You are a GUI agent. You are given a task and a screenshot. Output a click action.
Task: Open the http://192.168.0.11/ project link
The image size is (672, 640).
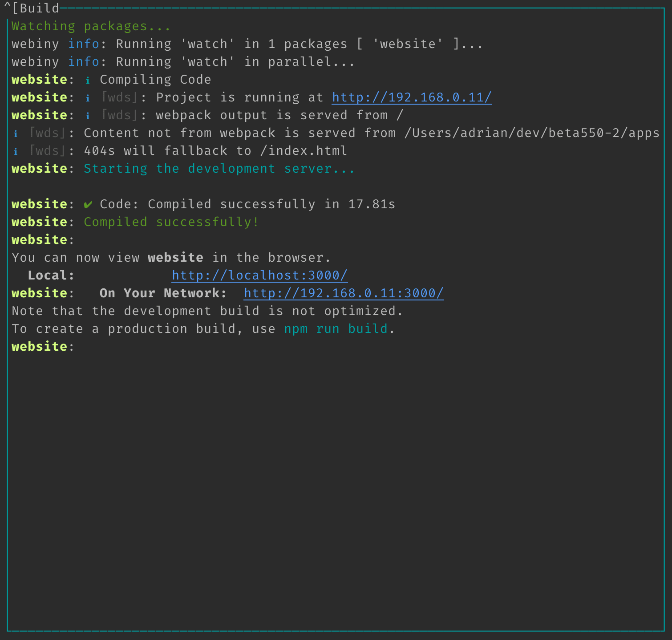click(412, 97)
